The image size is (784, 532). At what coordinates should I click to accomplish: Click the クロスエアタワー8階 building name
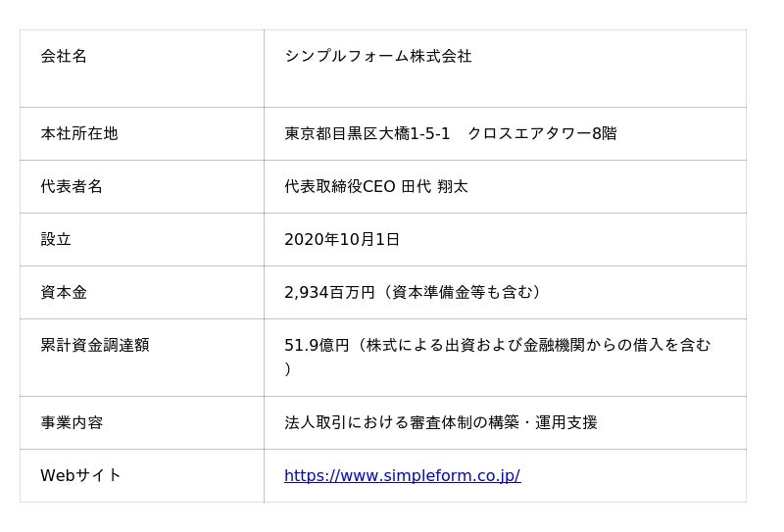[542, 134]
